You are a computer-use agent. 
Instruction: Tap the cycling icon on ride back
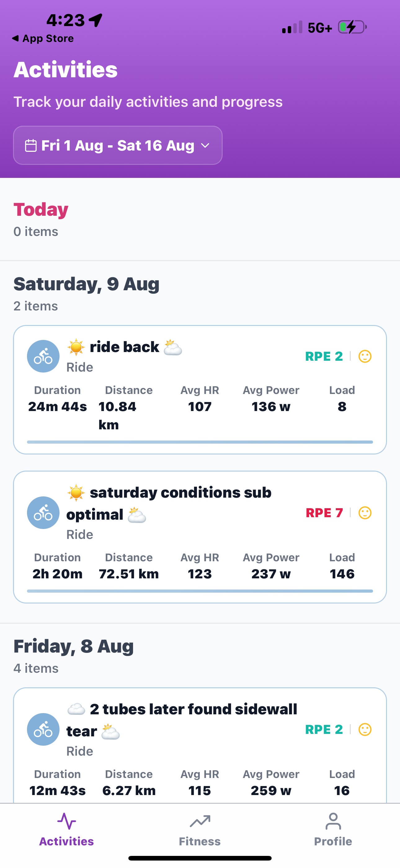pos(43,356)
